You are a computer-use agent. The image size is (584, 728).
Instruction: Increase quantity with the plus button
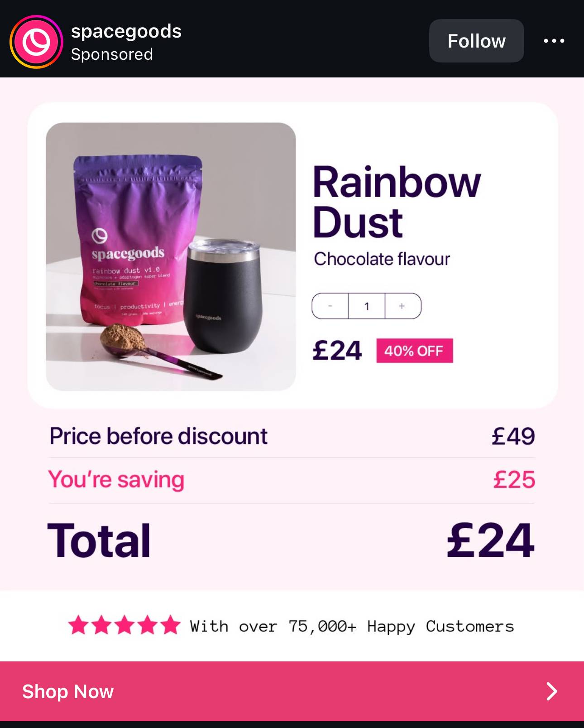point(402,306)
